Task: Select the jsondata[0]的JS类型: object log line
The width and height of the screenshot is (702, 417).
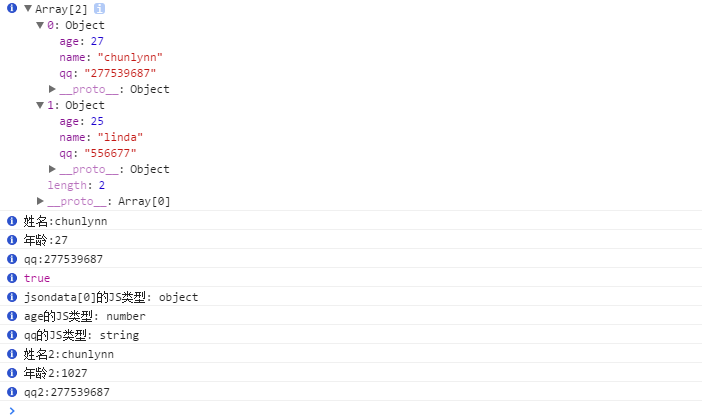Action: 111,297
